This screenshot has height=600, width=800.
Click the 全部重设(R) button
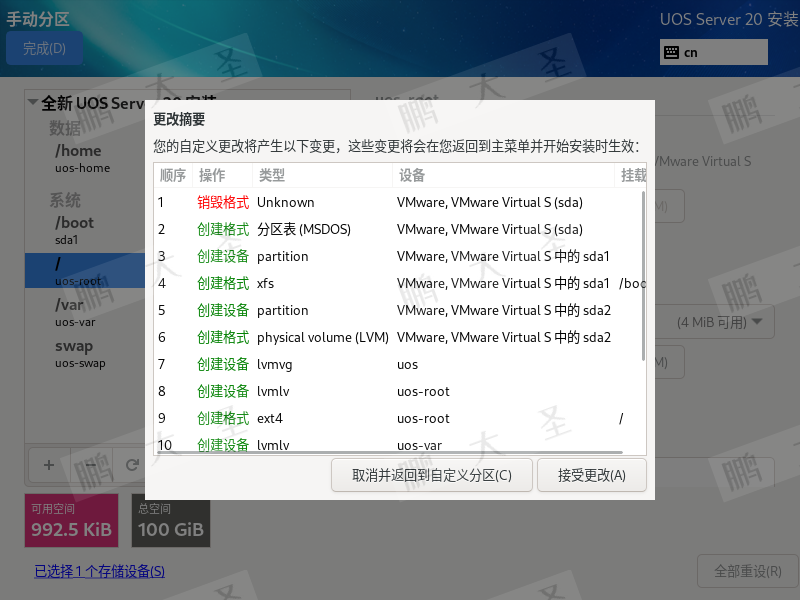(747, 571)
